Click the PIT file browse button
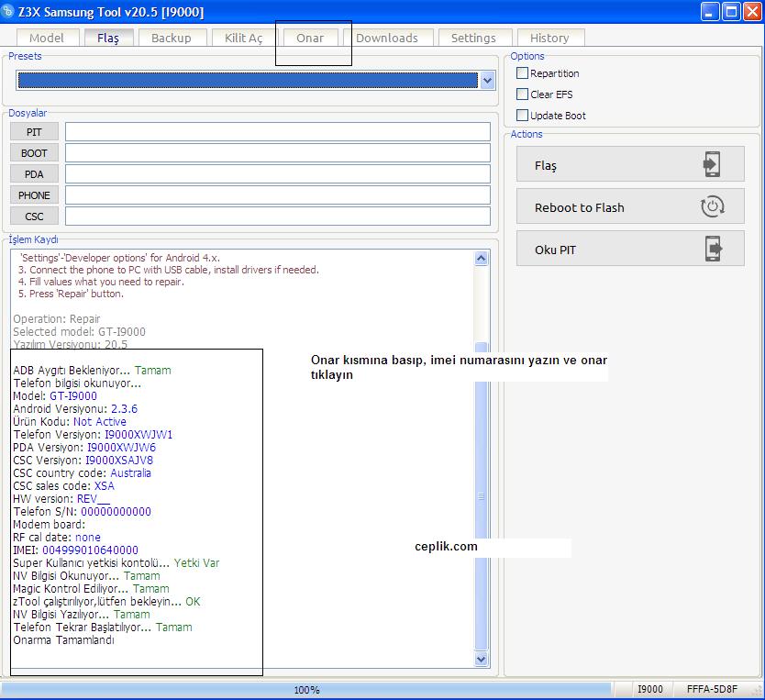Viewport: 765px width, 700px height. (x=34, y=132)
